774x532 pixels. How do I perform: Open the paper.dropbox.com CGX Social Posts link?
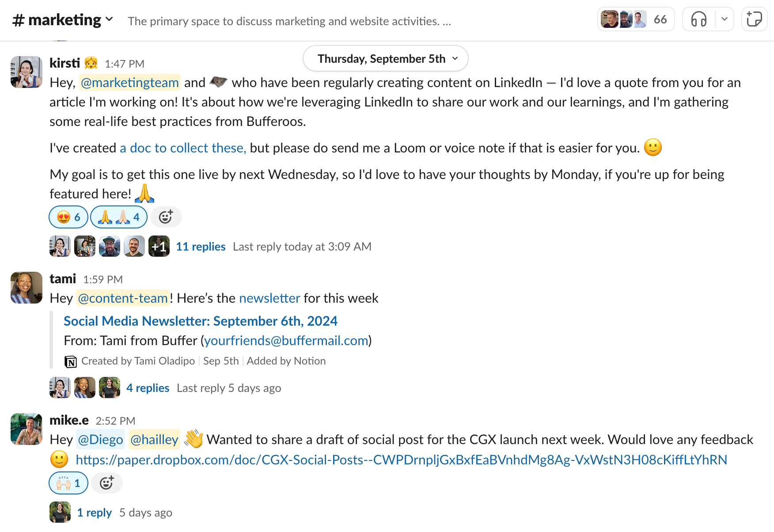coord(401,460)
